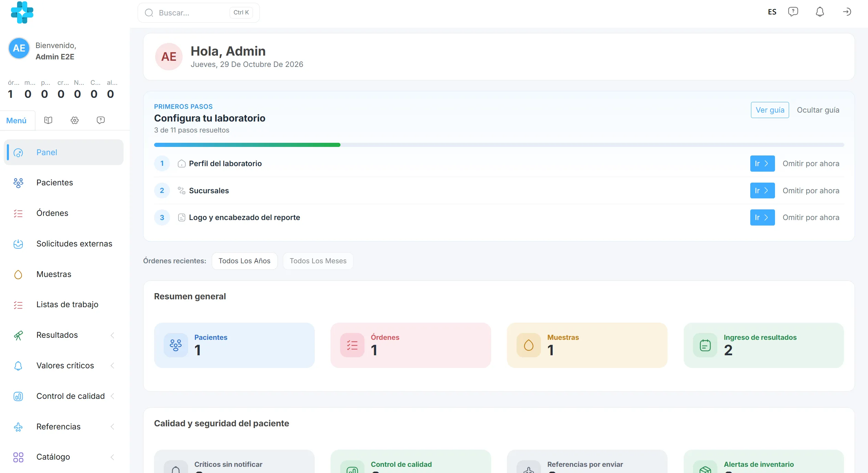Open the Todos Los Años dropdown

[x=244, y=261]
